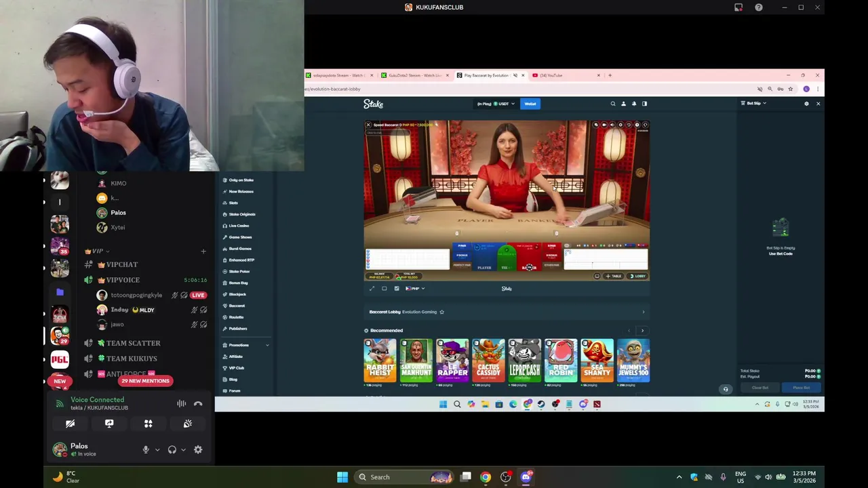Screen dimensions: 868x488
Task: Add channel to VIP category
Action: click(203, 251)
